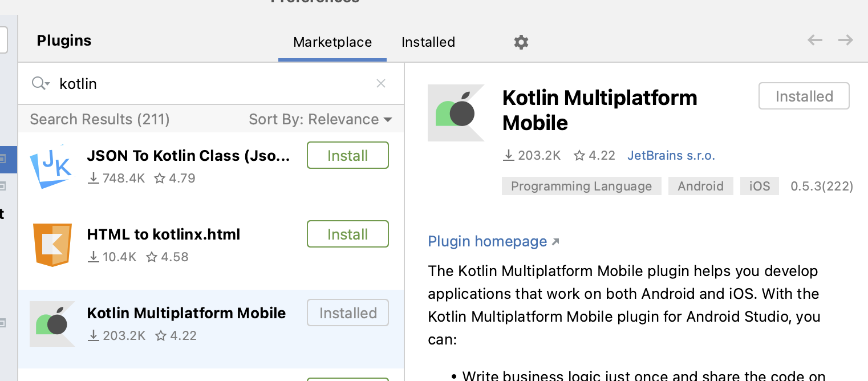Focus the plugin search field containing kotlin
This screenshot has width=868, height=381.
point(211,83)
